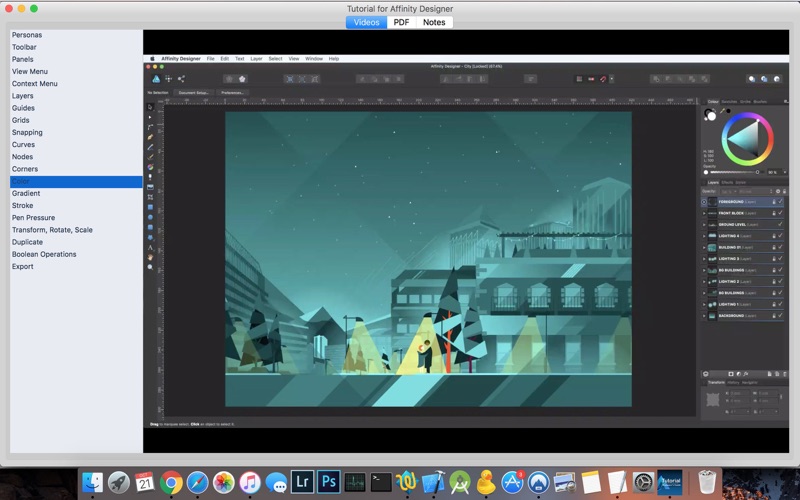Expand the LIGHTING 1 layer group
This screenshot has width=800, height=500.
click(704, 305)
